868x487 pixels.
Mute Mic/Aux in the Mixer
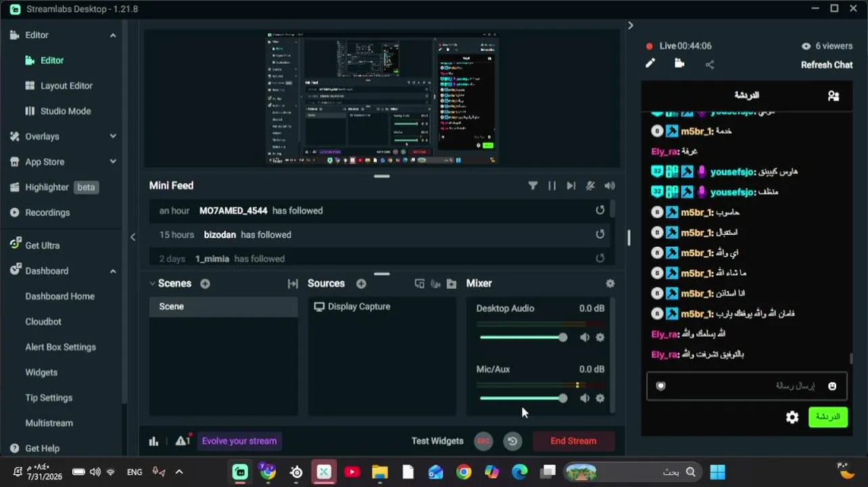tap(585, 398)
